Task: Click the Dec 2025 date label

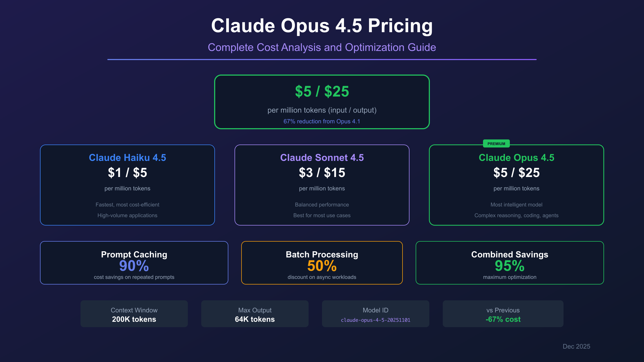Action: [x=576, y=346]
